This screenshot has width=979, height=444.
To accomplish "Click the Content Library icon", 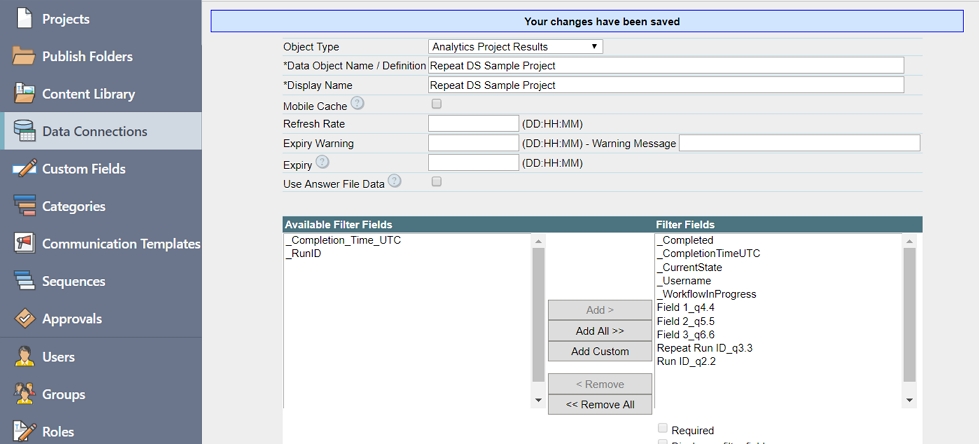I will tap(24, 93).
